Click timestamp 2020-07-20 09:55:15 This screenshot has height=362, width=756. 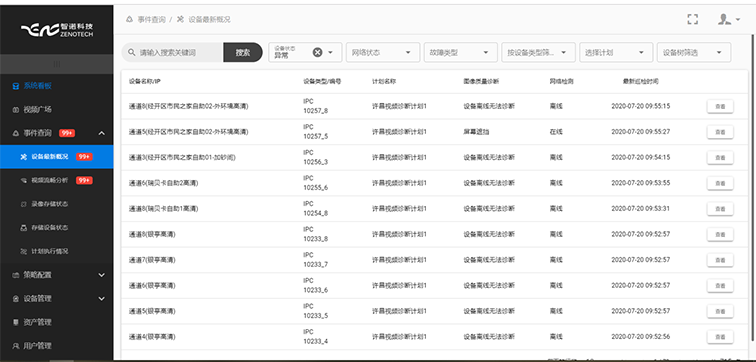pyautogui.click(x=641, y=106)
